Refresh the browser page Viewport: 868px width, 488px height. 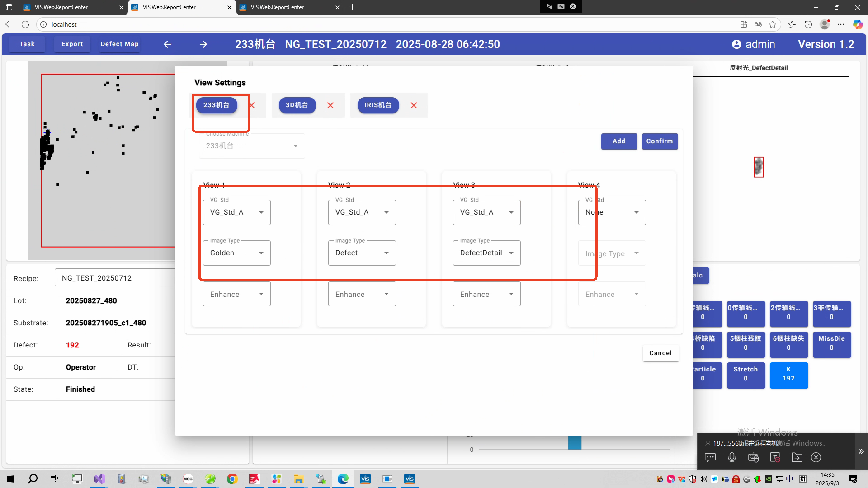coord(25,24)
